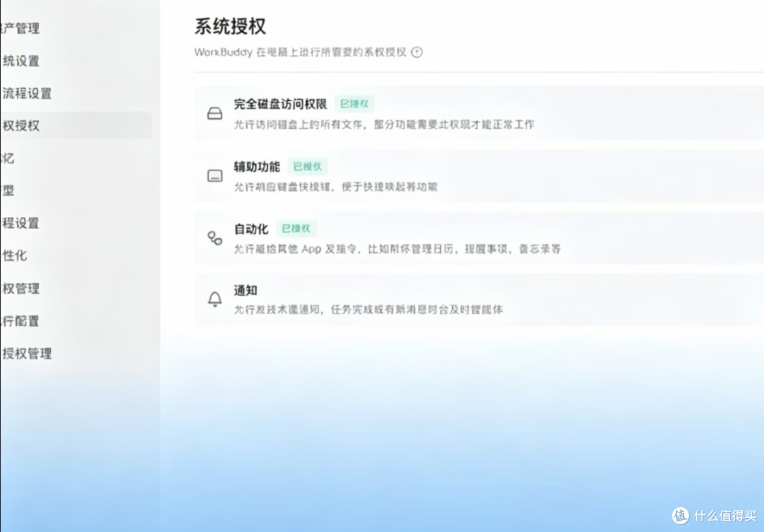The width and height of the screenshot is (764, 532).
Task: Open the 流程设置 sidebar item
Action: tap(27, 93)
